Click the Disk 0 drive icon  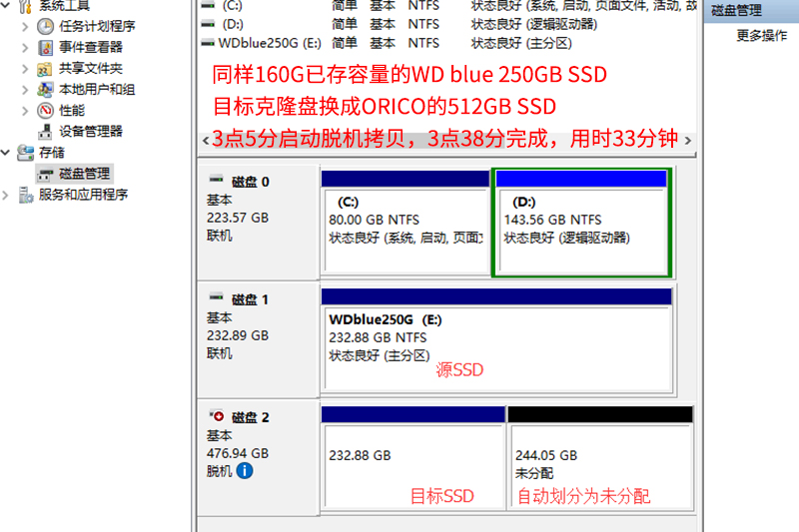click(x=217, y=180)
